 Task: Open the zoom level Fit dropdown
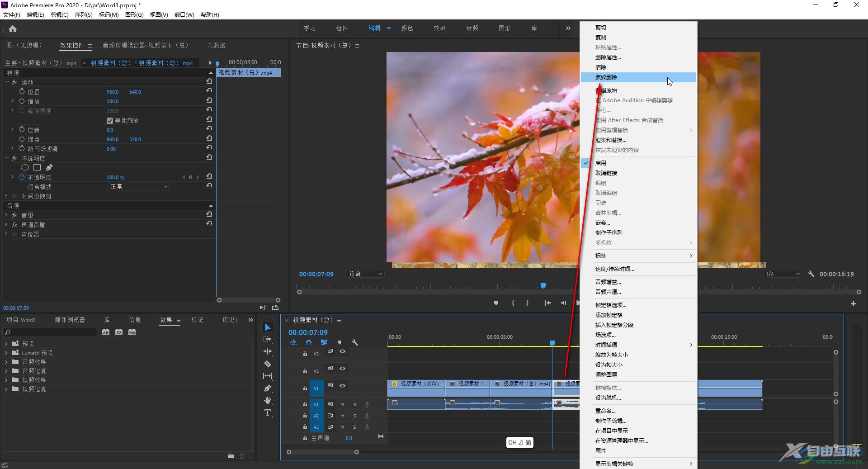pos(365,274)
